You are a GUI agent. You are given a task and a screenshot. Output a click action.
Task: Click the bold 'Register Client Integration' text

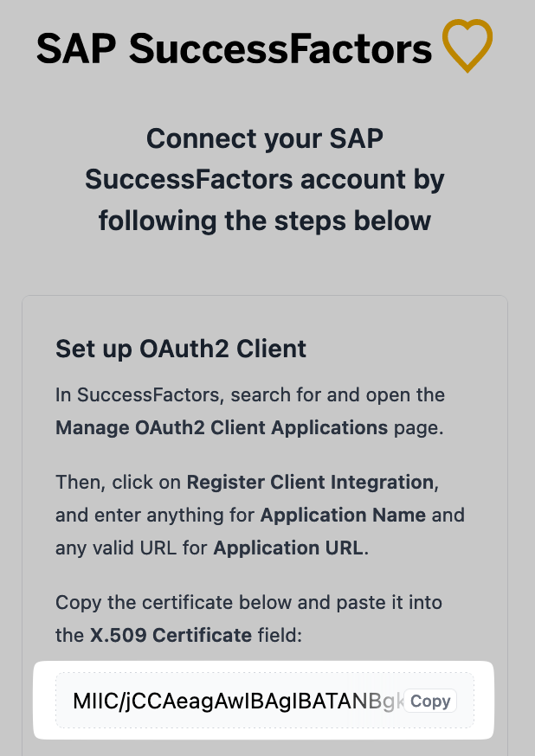(310, 482)
